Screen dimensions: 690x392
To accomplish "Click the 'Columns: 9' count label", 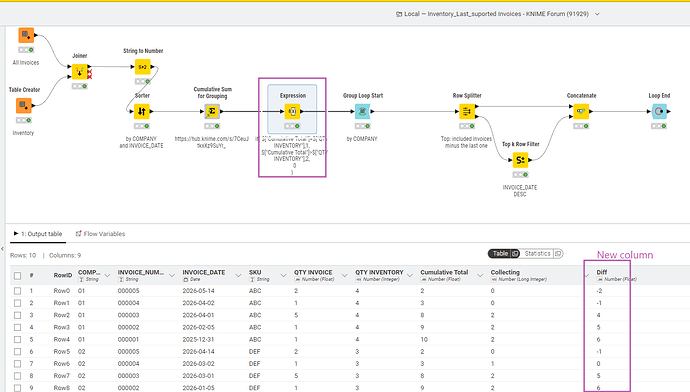I will pos(65,255).
